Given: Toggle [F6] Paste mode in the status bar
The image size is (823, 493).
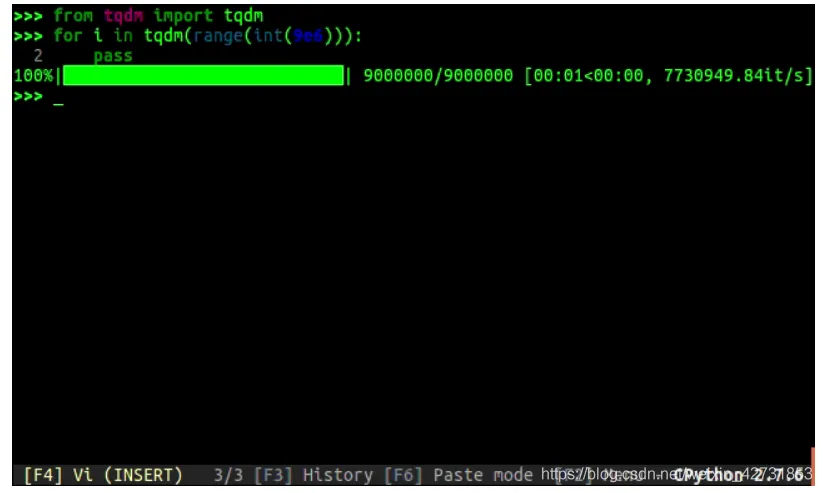Looking at the screenshot, I should click(458, 475).
